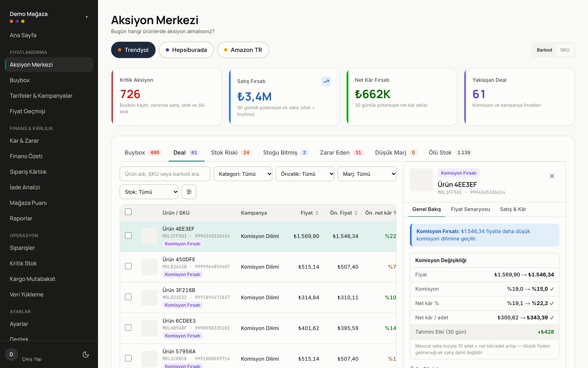Select the Amazon TR marketplace button
588x368 pixels.
243,50
